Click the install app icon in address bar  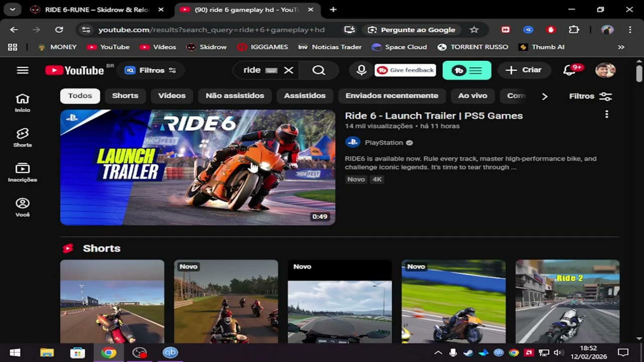pos(349,30)
